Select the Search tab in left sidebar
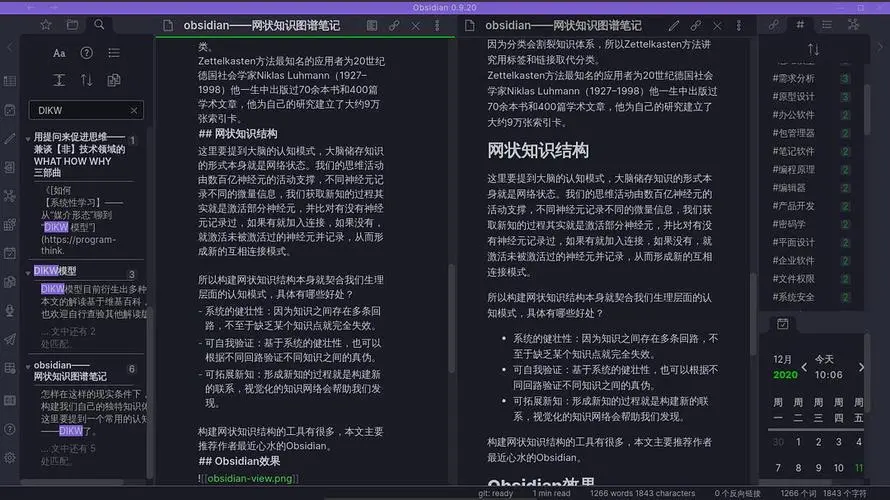Screen dimensions: 890x500 pyautogui.click(x=99, y=24)
